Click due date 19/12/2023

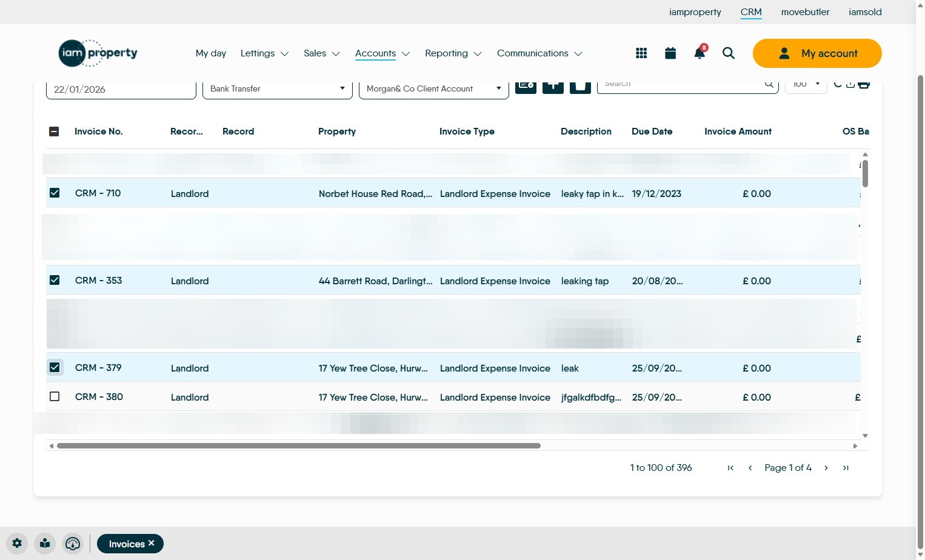pyautogui.click(x=656, y=194)
